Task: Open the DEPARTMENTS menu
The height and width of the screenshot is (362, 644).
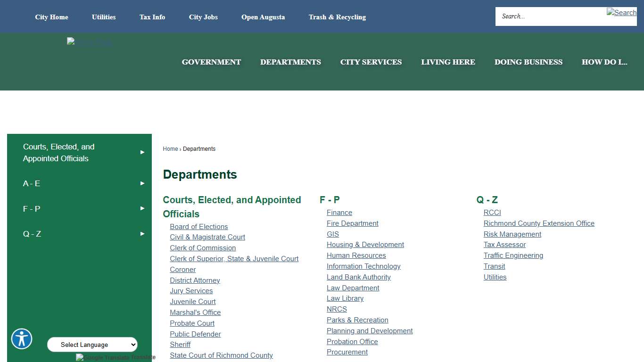Action: click(x=291, y=62)
